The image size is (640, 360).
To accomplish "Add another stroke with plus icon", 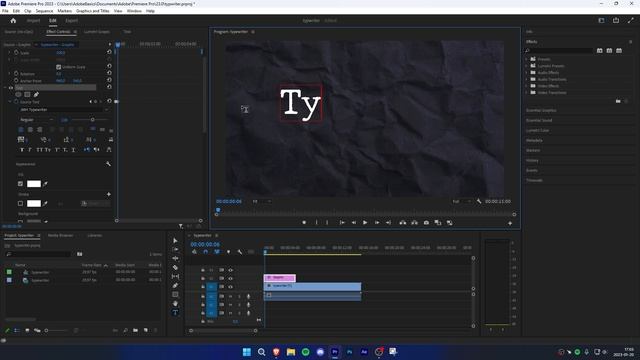I will pos(109,194).
